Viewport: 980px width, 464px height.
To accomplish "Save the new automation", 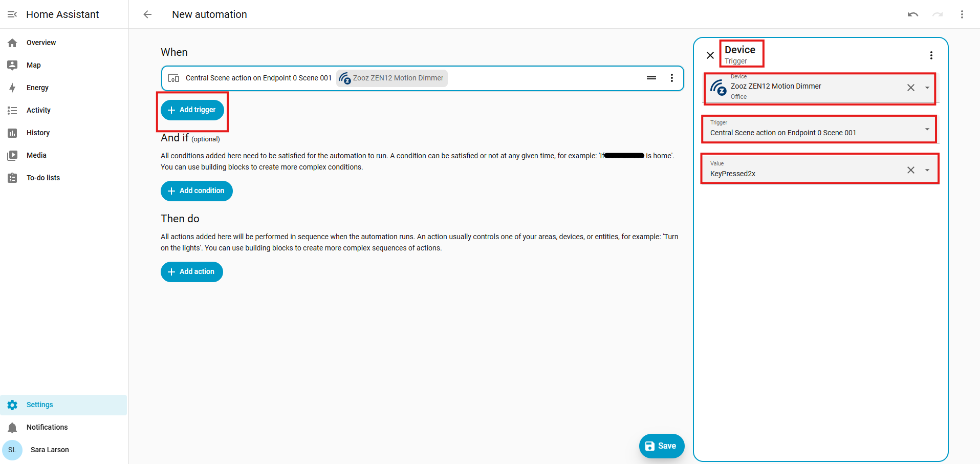I will pos(662,446).
